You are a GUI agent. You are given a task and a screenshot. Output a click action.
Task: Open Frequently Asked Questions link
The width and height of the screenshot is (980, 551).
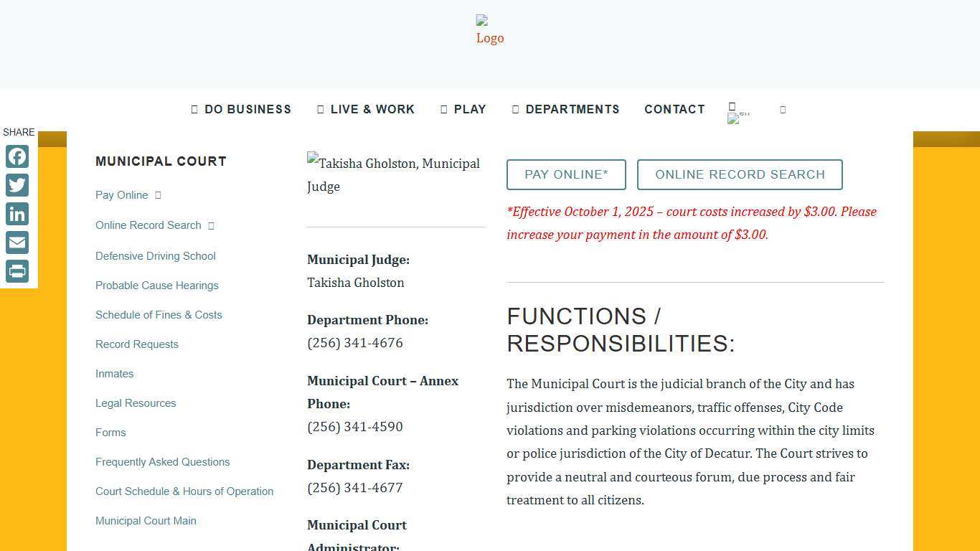pyautogui.click(x=163, y=462)
